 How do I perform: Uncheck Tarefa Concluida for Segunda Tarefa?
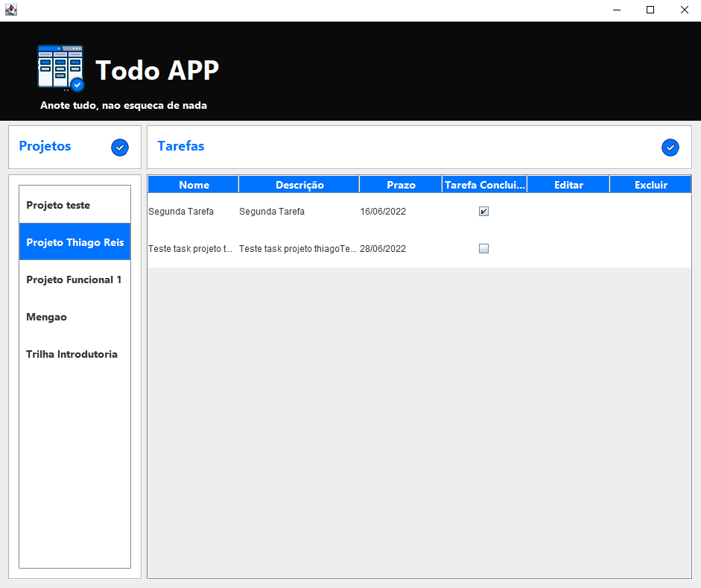[x=483, y=211]
